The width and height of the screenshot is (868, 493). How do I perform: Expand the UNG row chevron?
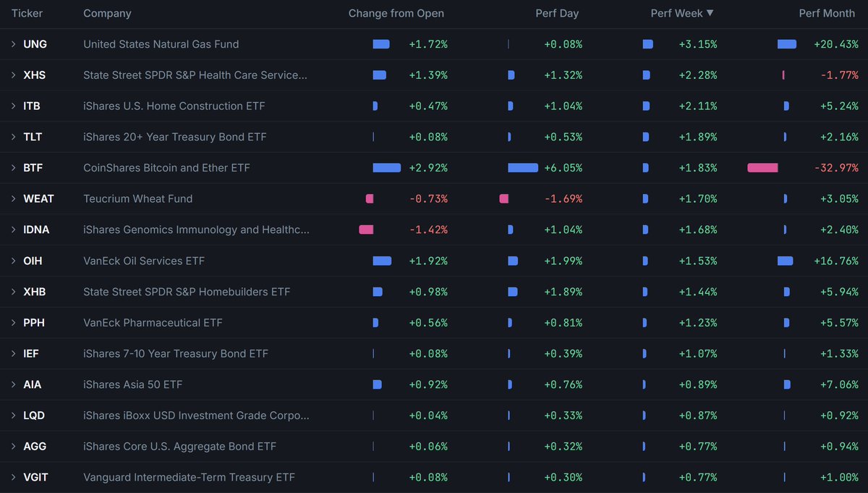[13, 44]
